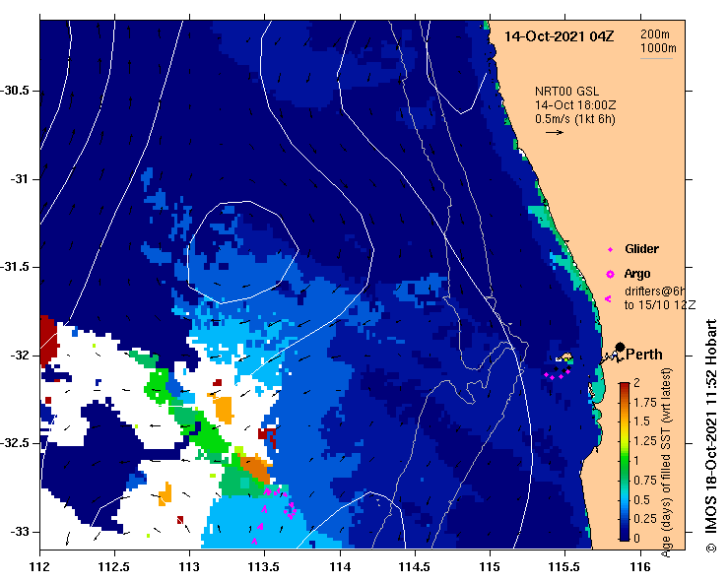Click the 0.5m/s (1kt 6h) scale text

pos(574,119)
